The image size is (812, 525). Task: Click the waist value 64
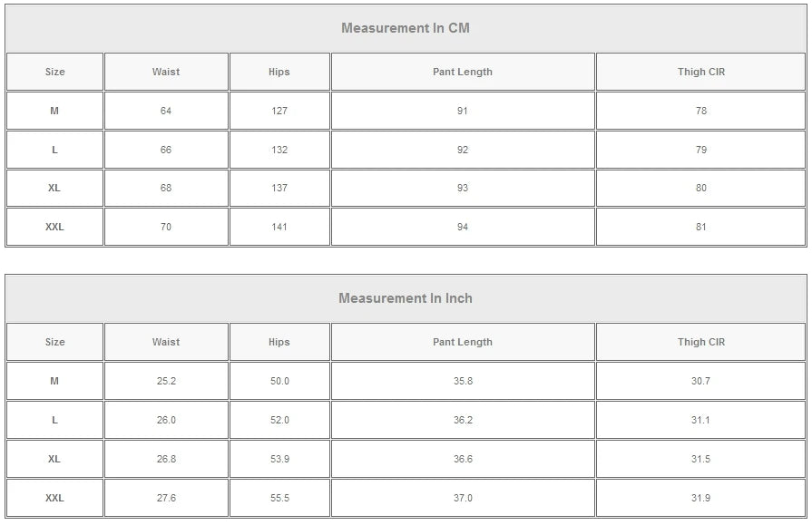pos(166,111)
